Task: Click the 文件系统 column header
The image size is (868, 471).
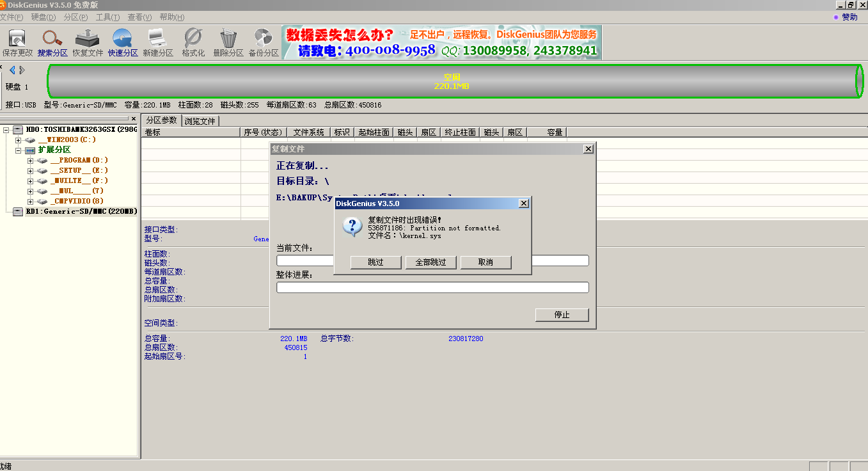Action: click(x=308, y=132)
